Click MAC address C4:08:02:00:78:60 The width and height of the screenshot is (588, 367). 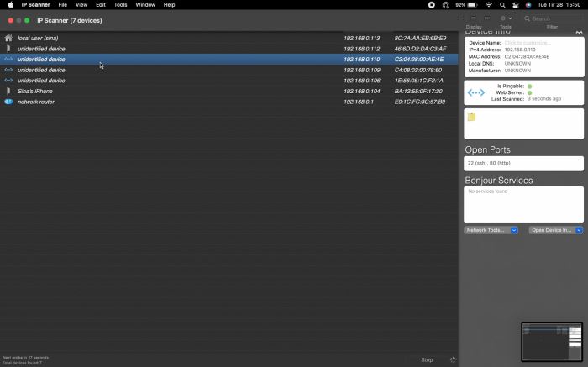tap(418, 70)
